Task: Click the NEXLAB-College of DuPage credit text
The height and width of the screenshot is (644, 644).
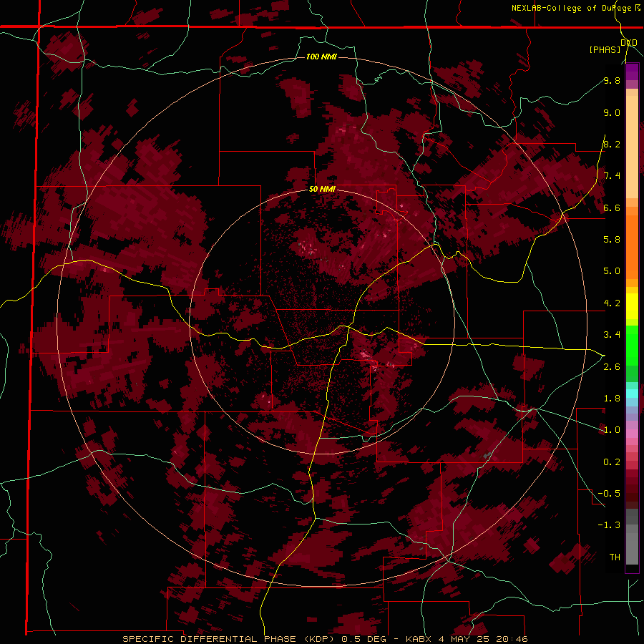Action: pyautogui.click(x=571, y=8)
